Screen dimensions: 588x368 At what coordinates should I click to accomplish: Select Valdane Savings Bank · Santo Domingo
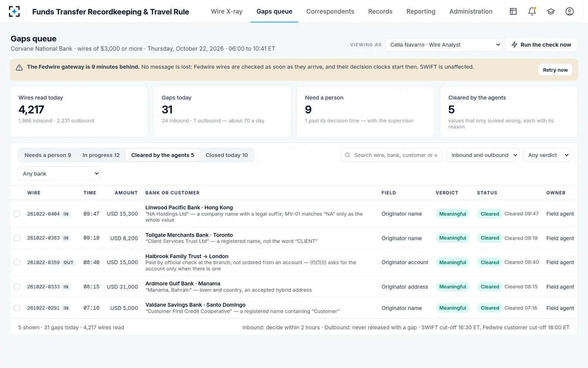coord(195,305)
